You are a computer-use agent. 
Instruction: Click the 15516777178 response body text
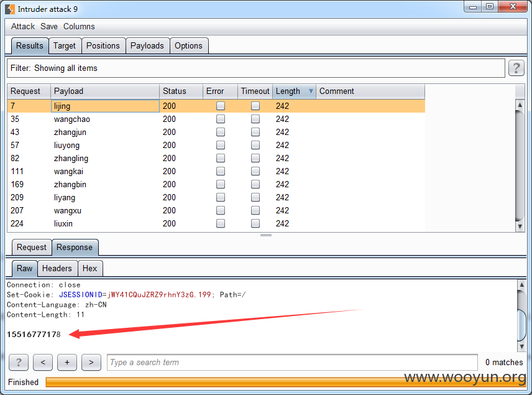34,334
